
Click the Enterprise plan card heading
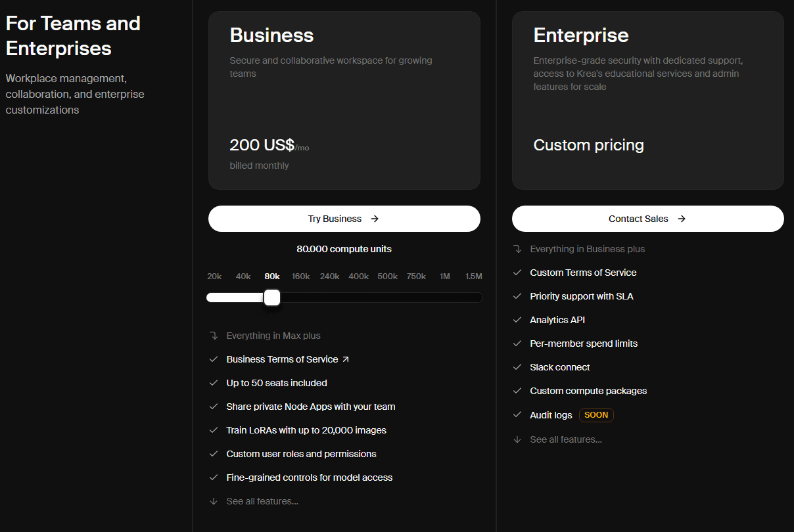click(x=581, y=35)
